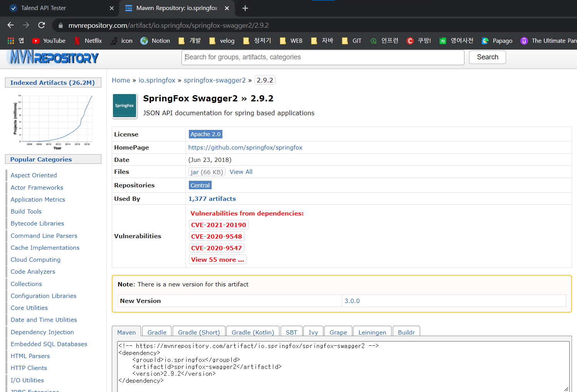Open new version 3.0.0 link

click(x=352, y=301)
